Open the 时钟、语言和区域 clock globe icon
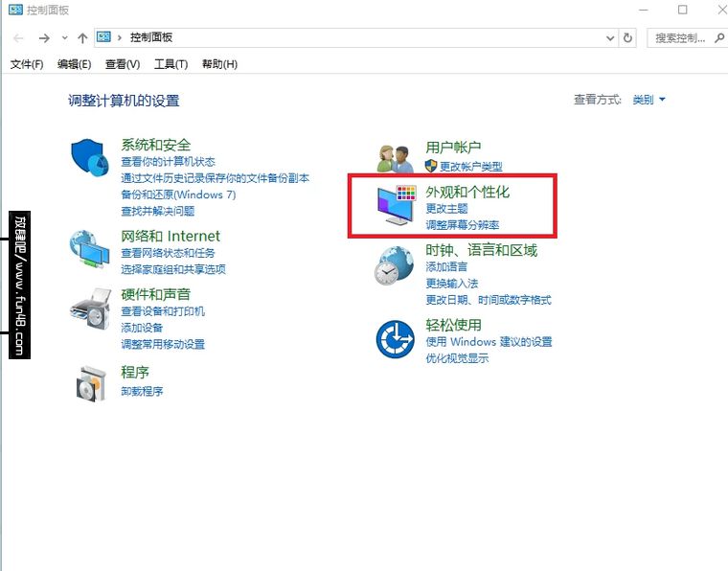Image resolution: width=728 pixels, height=571 pixels. tap(394, 264)
